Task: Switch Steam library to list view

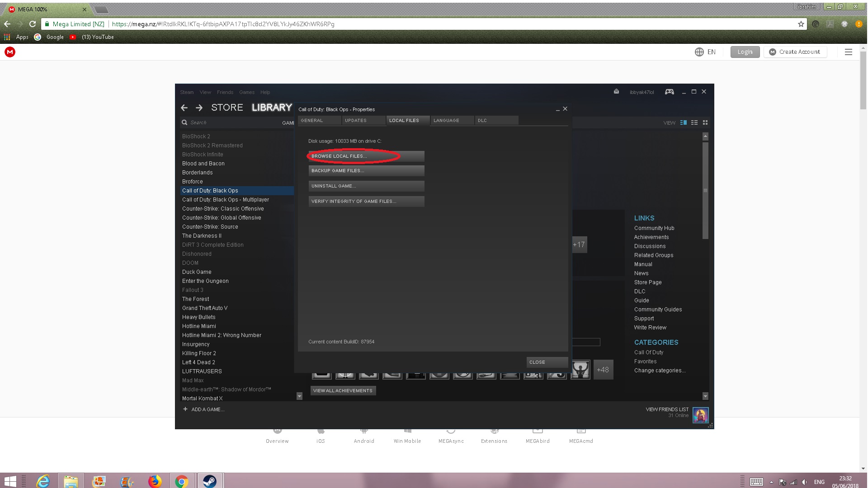Action: tap(694, 122)
